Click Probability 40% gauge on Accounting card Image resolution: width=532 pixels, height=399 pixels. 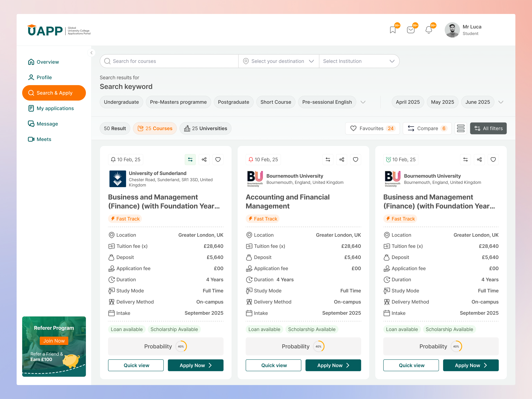319,346
